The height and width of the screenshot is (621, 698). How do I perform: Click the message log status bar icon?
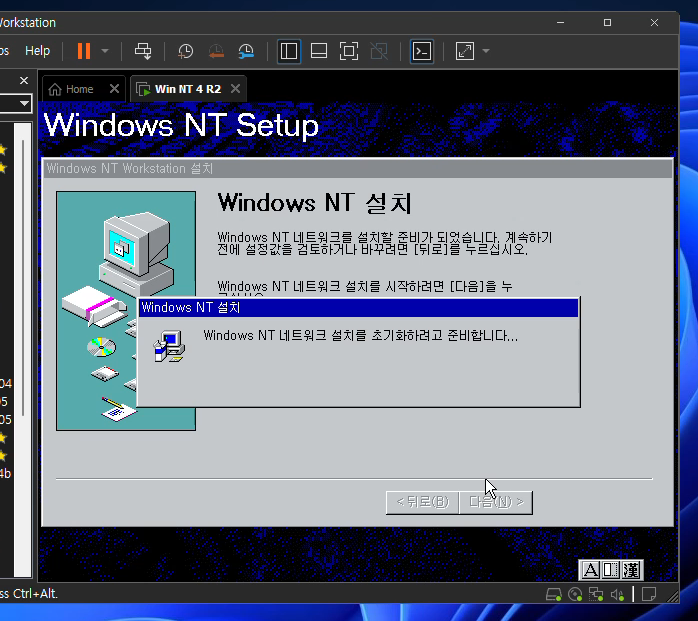pos(649,595)
